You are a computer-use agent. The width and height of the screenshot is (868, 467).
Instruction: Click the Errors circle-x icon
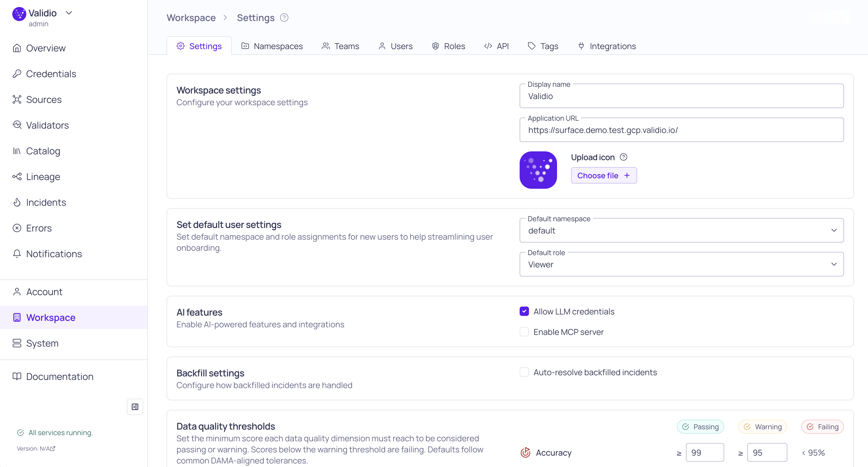(x=17, y=228)
